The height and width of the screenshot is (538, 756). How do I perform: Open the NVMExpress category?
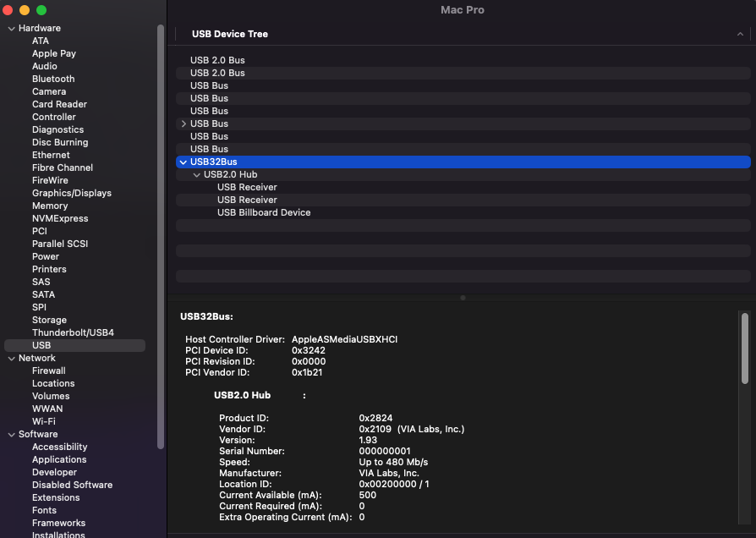click(60, 218)
